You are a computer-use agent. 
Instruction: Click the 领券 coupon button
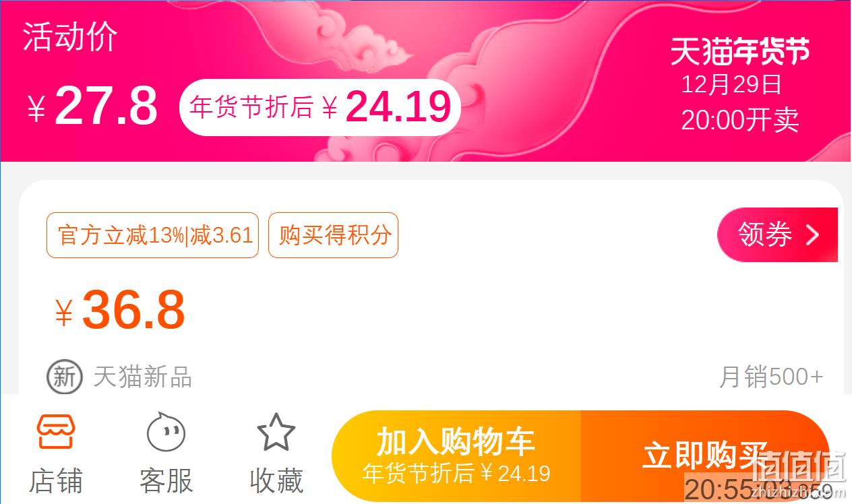coord(777,234)
